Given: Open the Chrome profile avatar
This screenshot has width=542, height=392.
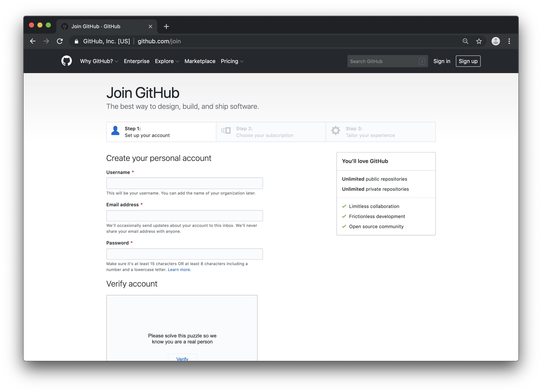Looking at the screenshot, I should point(495,41).
